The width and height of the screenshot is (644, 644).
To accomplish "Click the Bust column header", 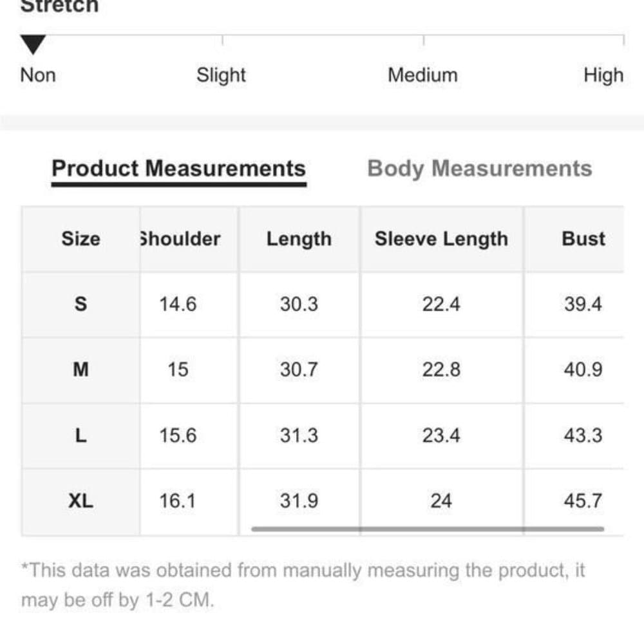I will click(583, 239).
